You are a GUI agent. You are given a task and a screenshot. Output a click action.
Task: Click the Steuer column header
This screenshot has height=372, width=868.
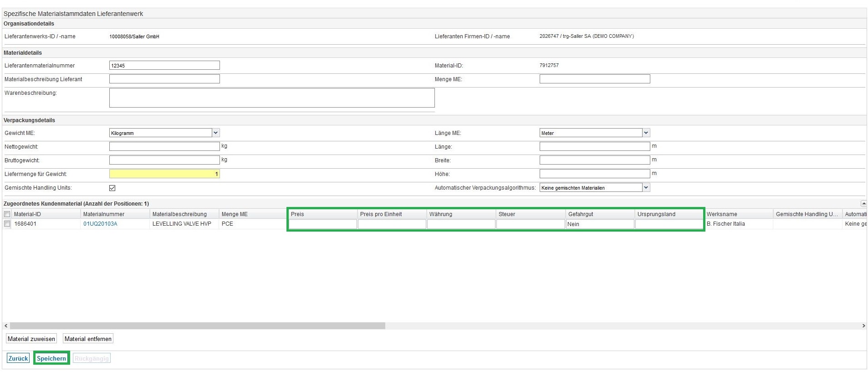(531, 214)
